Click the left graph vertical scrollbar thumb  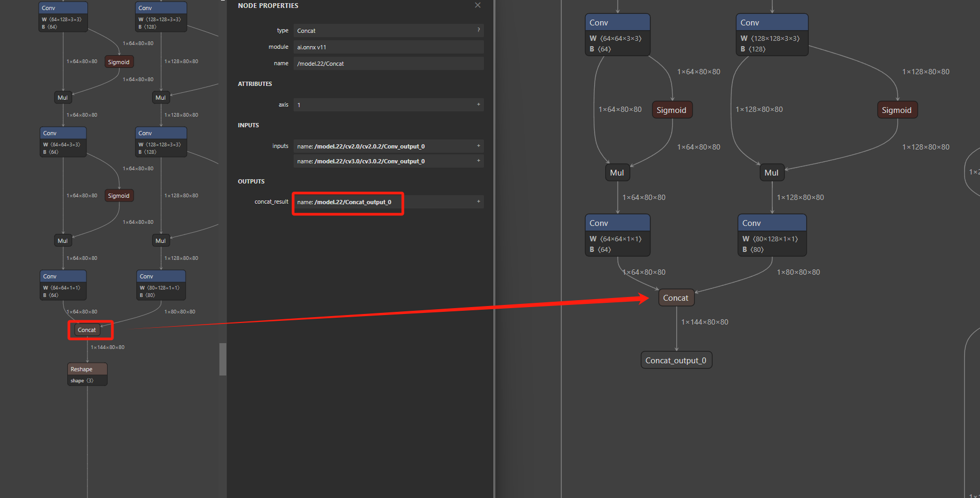[223, 359]
